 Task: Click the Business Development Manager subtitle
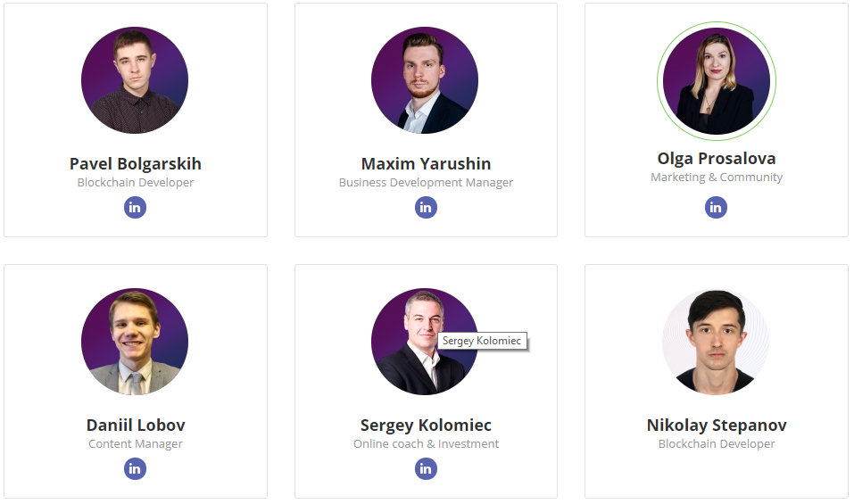[426, 182]
